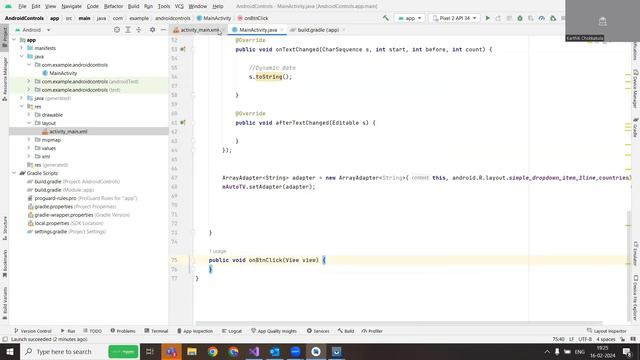The image size is (640, 360).
Task: Select MainActivity in the project tree
Action: pyautogui.click(x=63, y=73)
